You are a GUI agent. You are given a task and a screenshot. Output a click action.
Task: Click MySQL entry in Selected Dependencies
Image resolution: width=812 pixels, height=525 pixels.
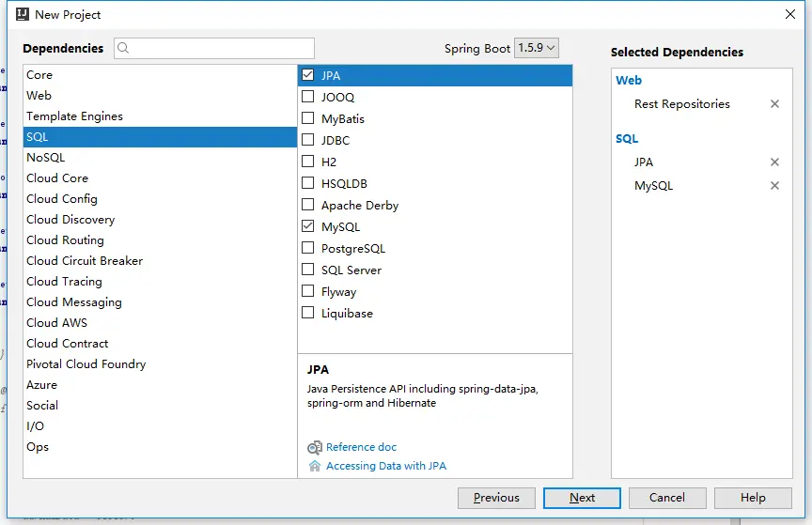click(653, 185)
